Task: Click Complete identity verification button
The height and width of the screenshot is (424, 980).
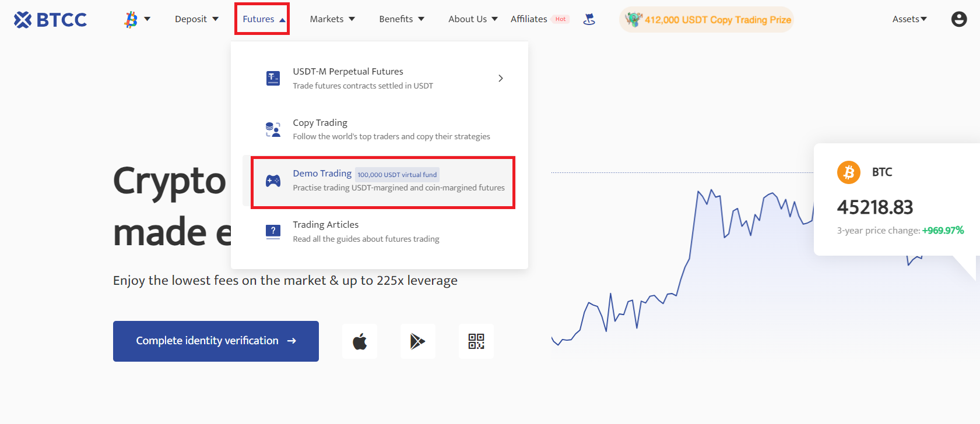Action: pos(216,341)
